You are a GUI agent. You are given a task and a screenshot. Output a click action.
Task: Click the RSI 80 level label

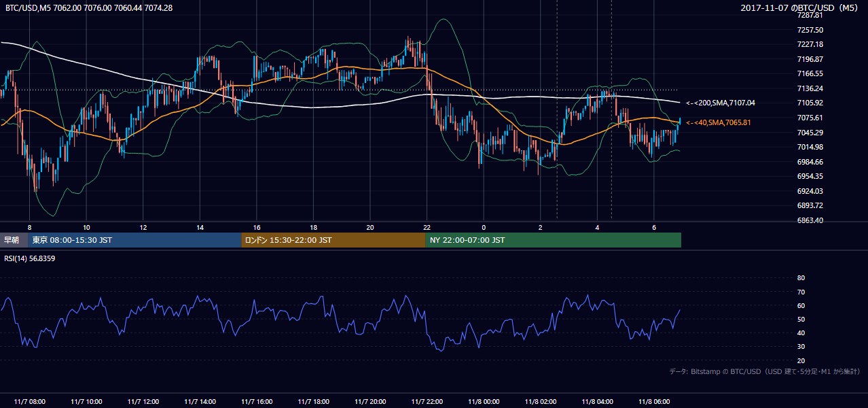pos(801,278)
